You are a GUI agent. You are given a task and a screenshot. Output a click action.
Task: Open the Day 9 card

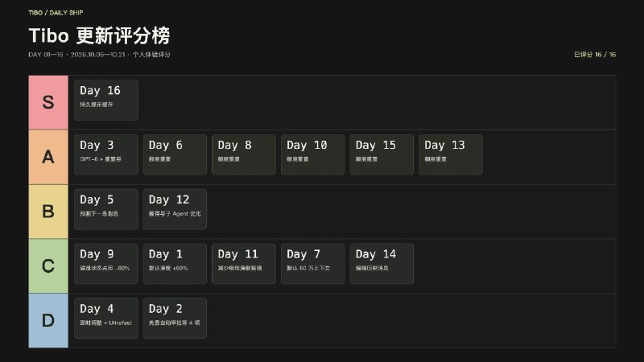pyautogui.click(x=106, y=264)
